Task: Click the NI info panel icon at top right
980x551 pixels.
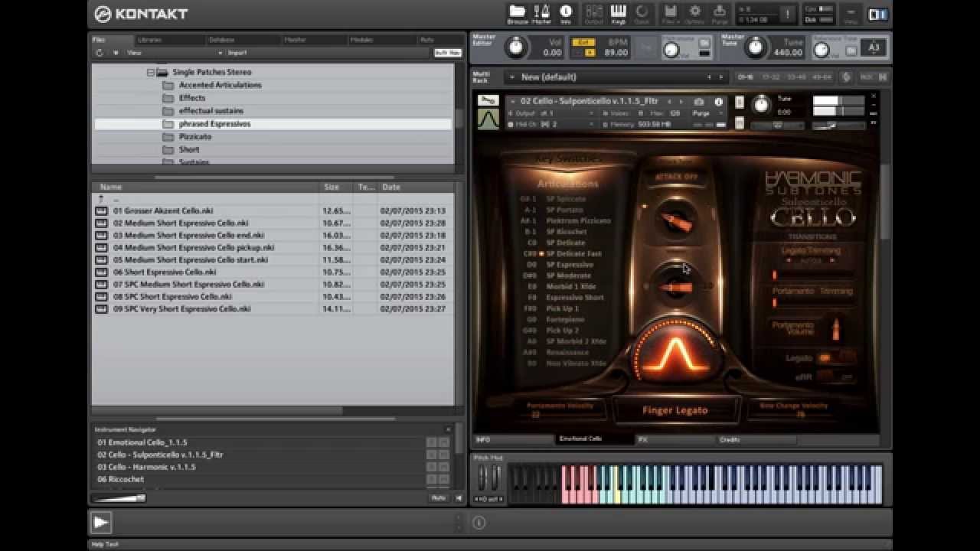Action: point(877,14)
